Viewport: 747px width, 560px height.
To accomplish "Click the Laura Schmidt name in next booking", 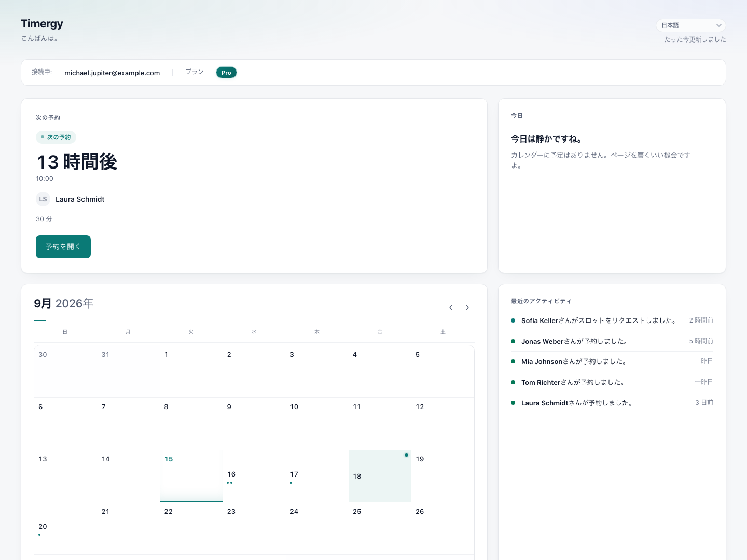I will 80,199.
